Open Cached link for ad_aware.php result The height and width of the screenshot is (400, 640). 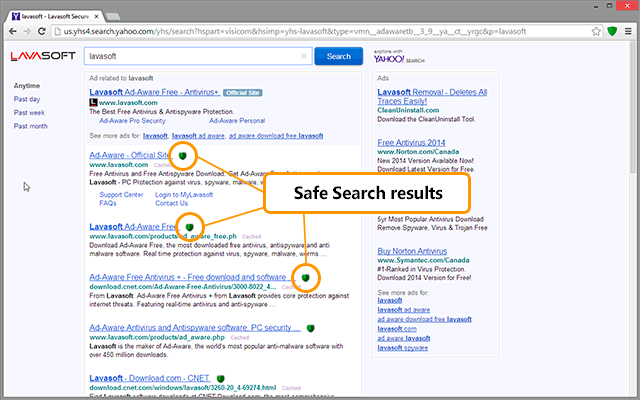coord(240,338)
